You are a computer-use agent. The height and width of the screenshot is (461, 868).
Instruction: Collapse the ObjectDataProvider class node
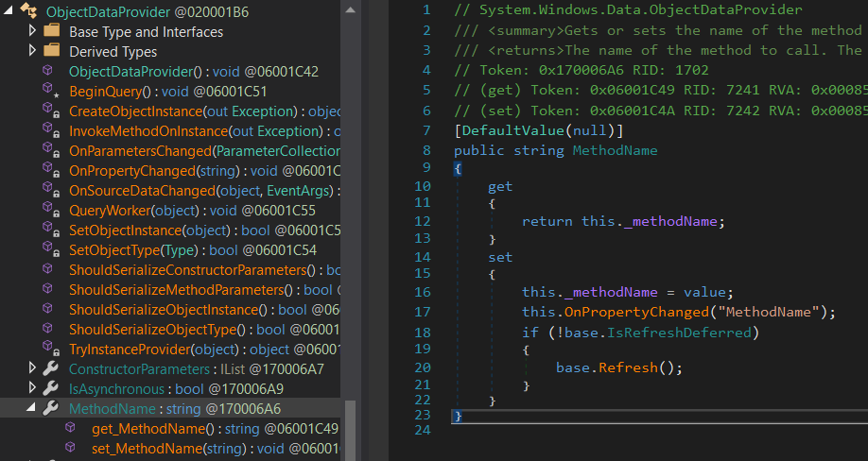pos(9,12)
